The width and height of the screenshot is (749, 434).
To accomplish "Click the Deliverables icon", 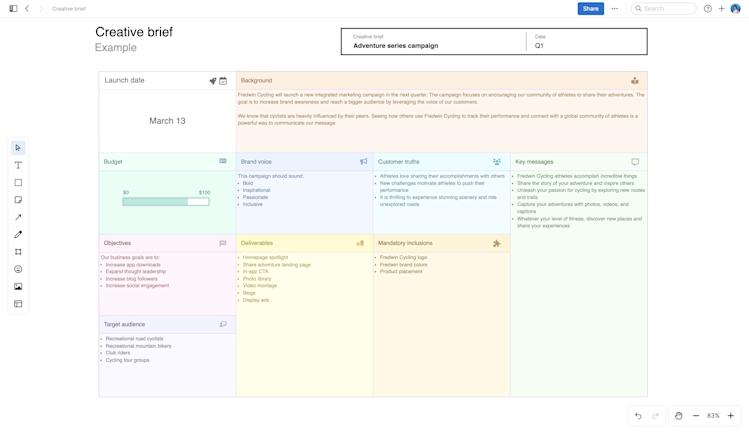I will point(360,243).
